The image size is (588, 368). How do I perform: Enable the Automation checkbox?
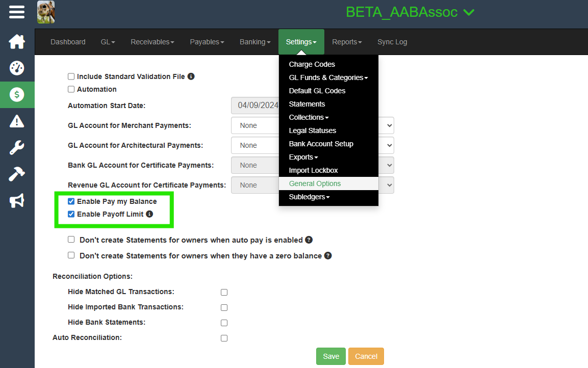click(x=71, y=89)
